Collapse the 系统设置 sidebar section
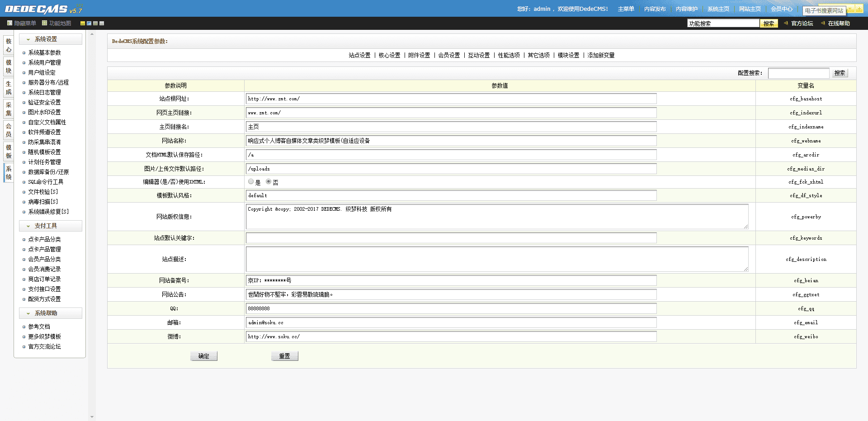868x421 pixels. (51, 39)
